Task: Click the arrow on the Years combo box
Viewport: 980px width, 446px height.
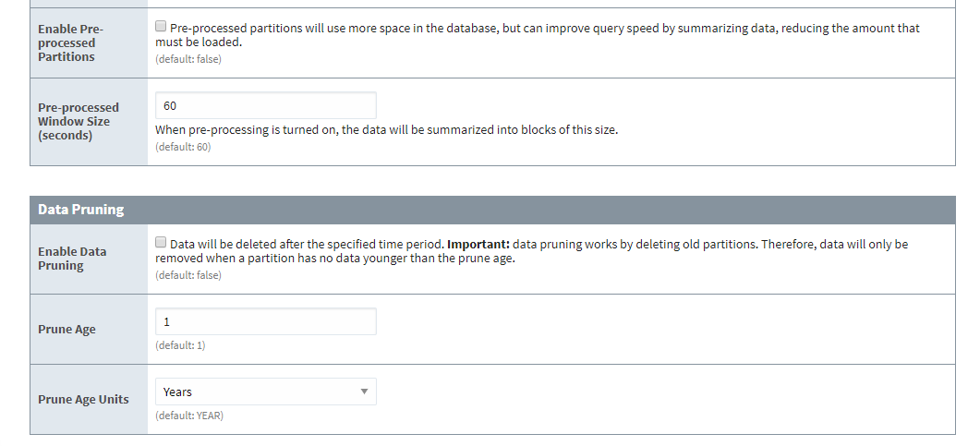Action: coord(364,392)
